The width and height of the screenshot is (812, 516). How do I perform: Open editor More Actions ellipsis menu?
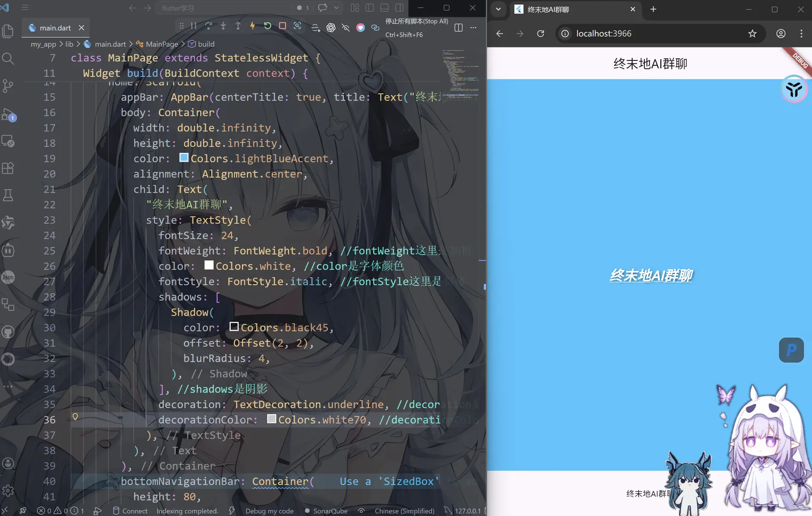click(x=473, y=27)
